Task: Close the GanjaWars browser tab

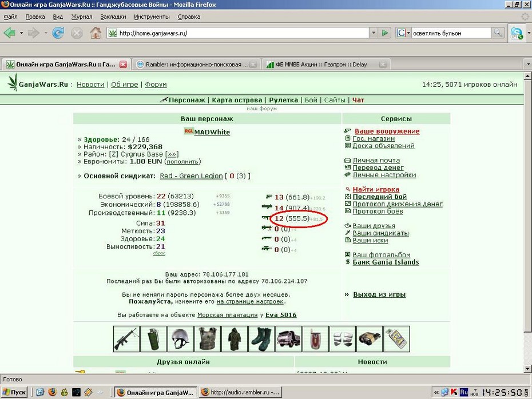Action: coord(123,65)
